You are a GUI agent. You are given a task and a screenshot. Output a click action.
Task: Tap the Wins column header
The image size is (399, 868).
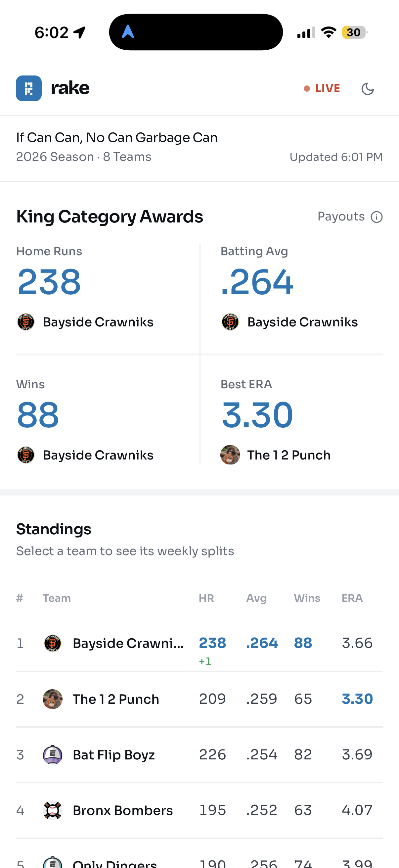click(x=307, y=598)
